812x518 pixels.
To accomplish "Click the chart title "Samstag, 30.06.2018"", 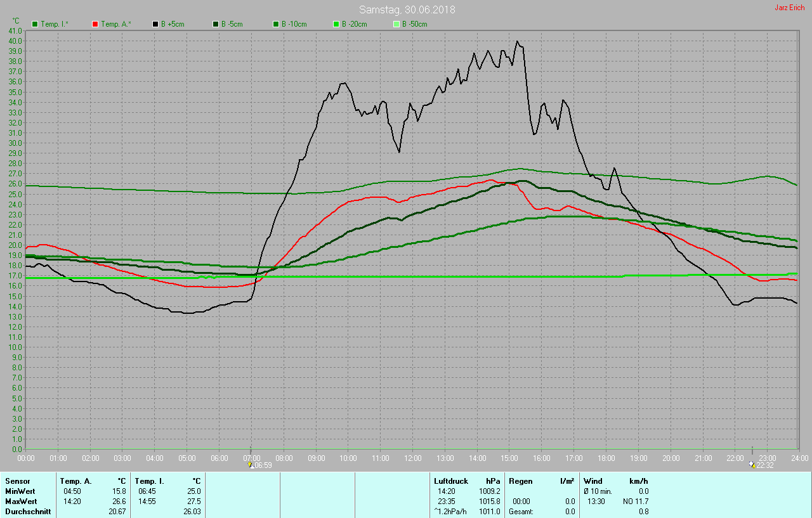I will tap(407, 10).
